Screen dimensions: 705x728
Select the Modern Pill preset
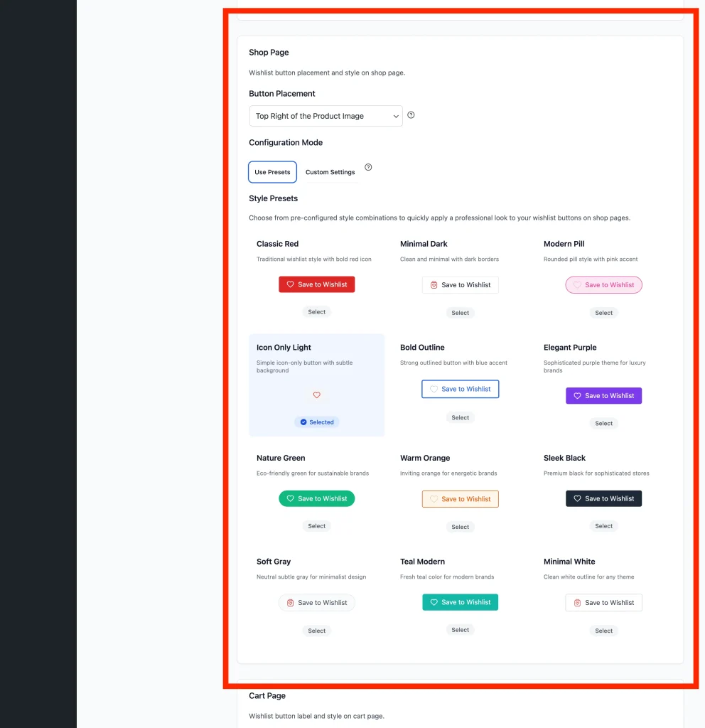603,313
